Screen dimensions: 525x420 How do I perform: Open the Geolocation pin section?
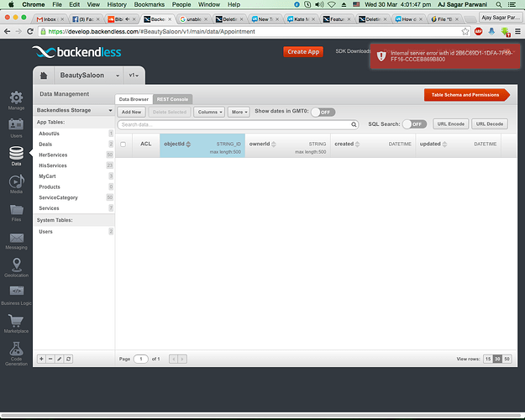pos(16,267)
